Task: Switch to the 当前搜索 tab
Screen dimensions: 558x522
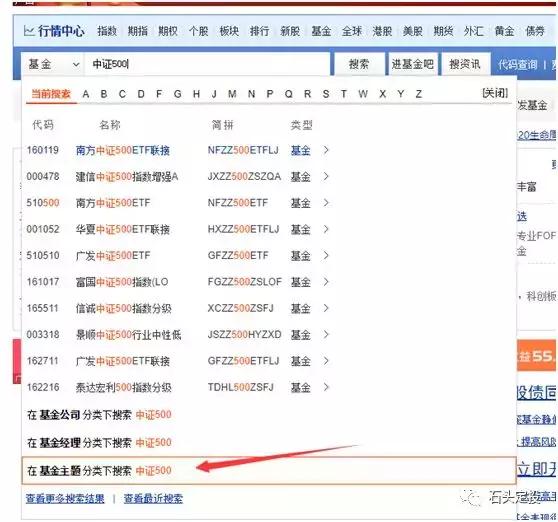Action: coord(51,94)
